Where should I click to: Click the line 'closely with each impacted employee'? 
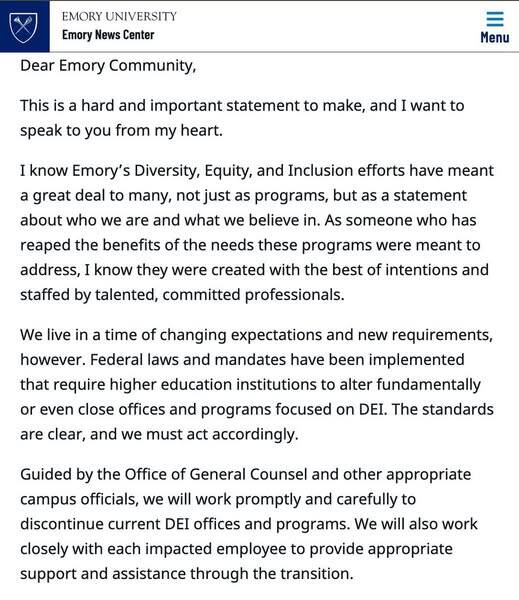point(236,549)
